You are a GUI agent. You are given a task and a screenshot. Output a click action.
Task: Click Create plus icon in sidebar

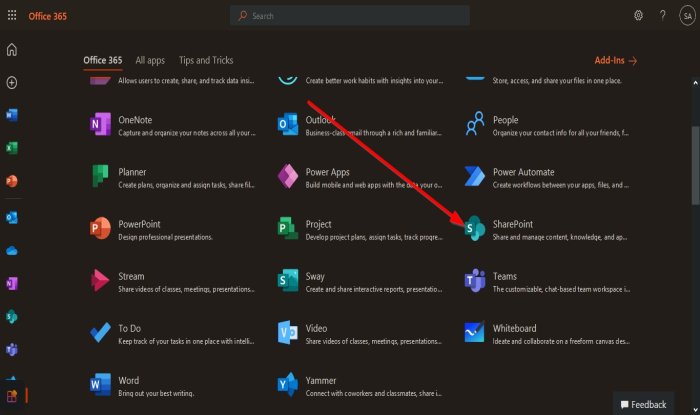(x=12, y=83)
